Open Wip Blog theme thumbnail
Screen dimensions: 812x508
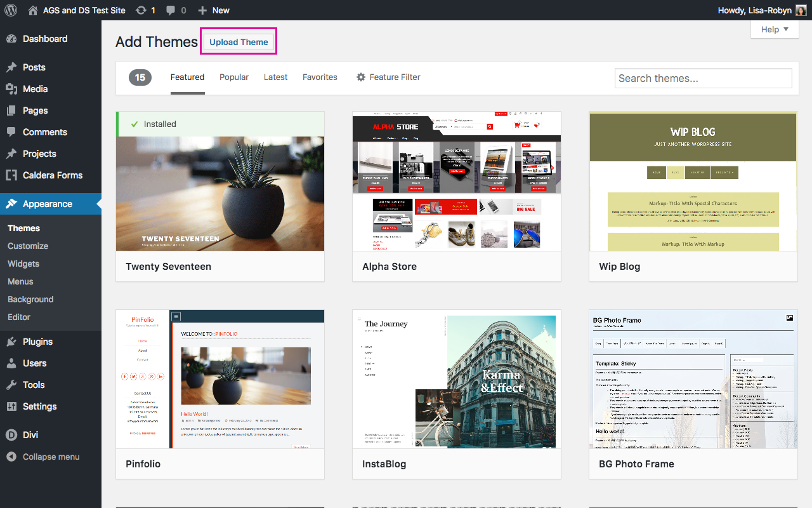click(693, 181)
